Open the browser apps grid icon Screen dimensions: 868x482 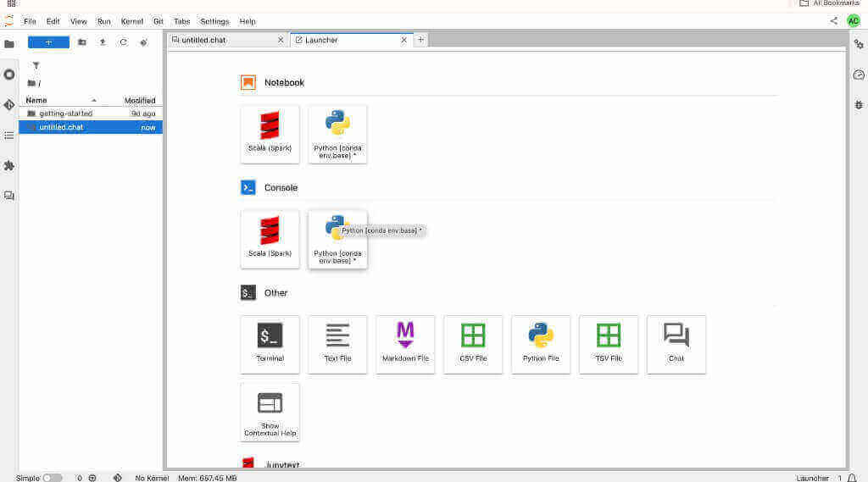(11, 3)
